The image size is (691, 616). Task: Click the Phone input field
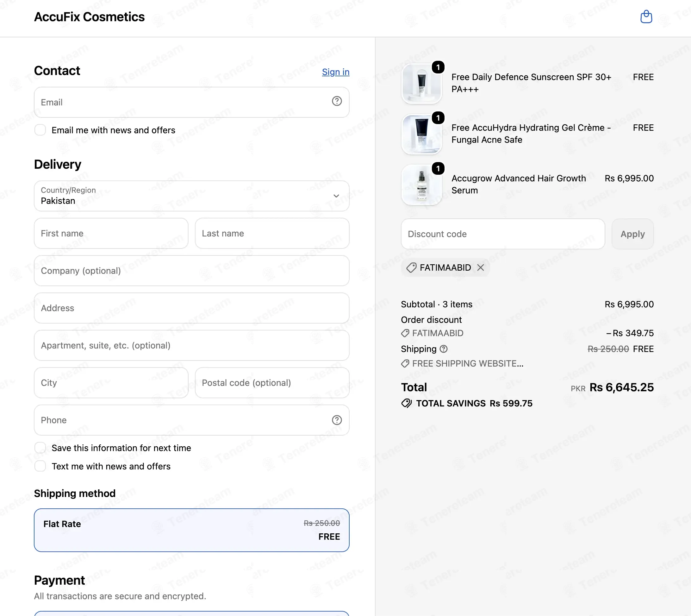point(191,420)
